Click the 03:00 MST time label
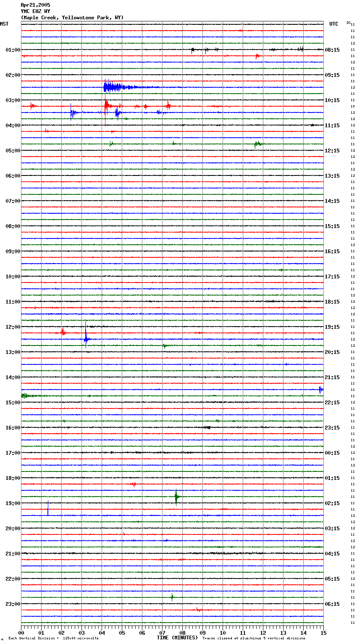 pos(13,100)
